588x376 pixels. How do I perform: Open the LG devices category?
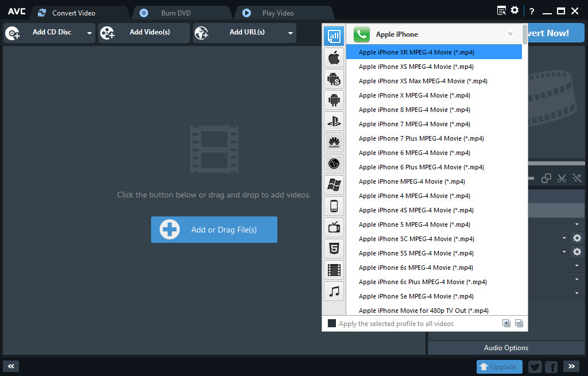click(x=334, y=164)
